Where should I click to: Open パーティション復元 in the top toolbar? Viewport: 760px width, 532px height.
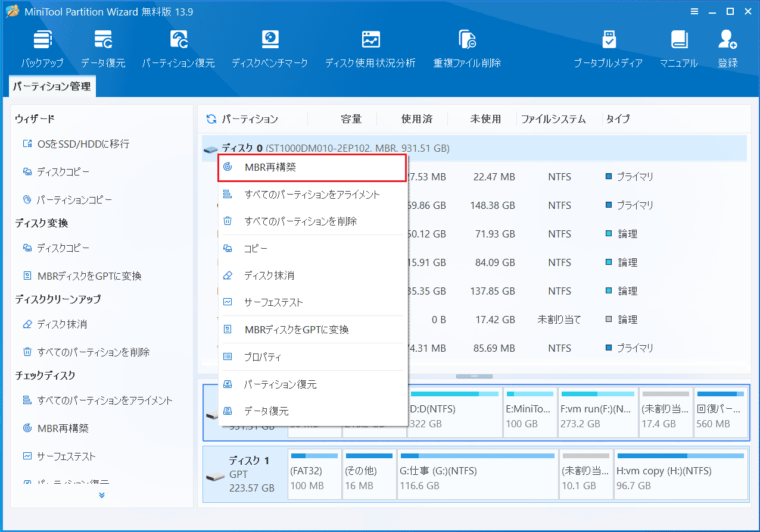click(178, 49)
